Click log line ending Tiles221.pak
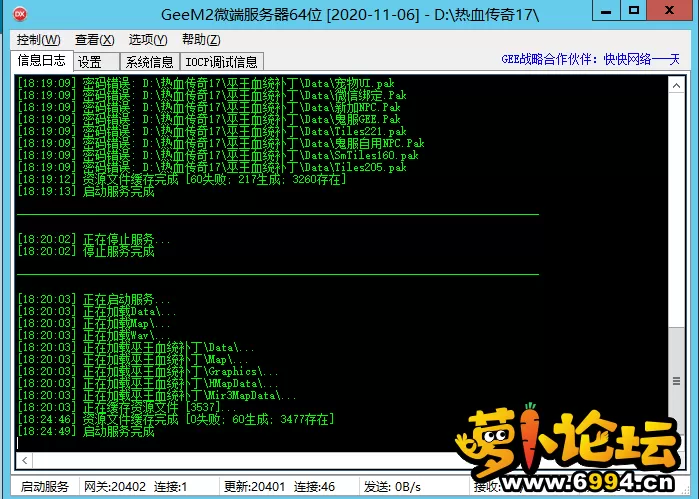 tap(212, 131)
